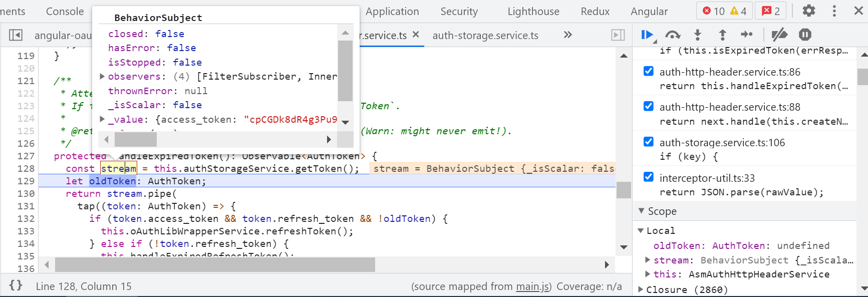
Task: Expand _value object in popup
Action: (x=102, y=119)
